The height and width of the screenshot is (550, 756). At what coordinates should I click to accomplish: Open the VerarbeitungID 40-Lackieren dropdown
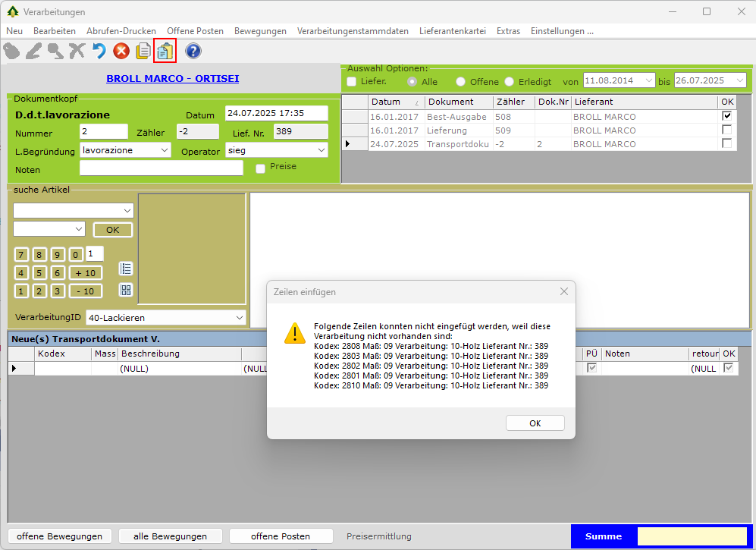point(240,317)
